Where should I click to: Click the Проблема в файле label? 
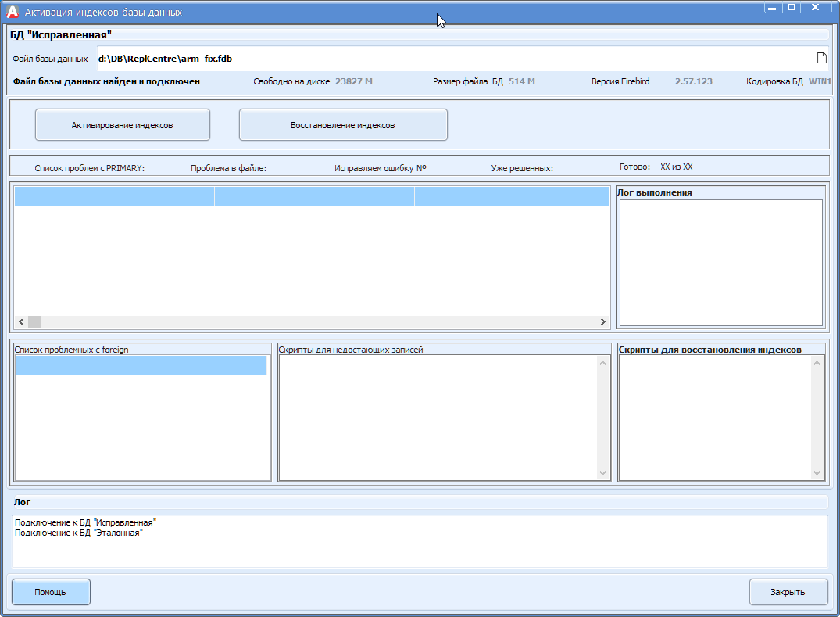tap(228, 168)
